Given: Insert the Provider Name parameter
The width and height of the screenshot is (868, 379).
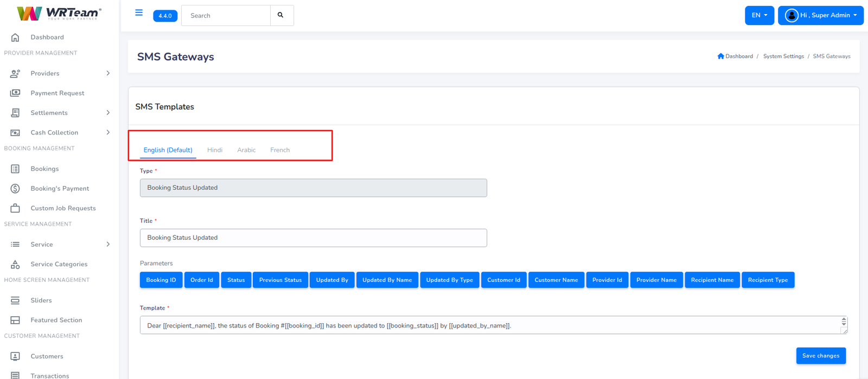Looking at the screenshot, I should (656, 280).
